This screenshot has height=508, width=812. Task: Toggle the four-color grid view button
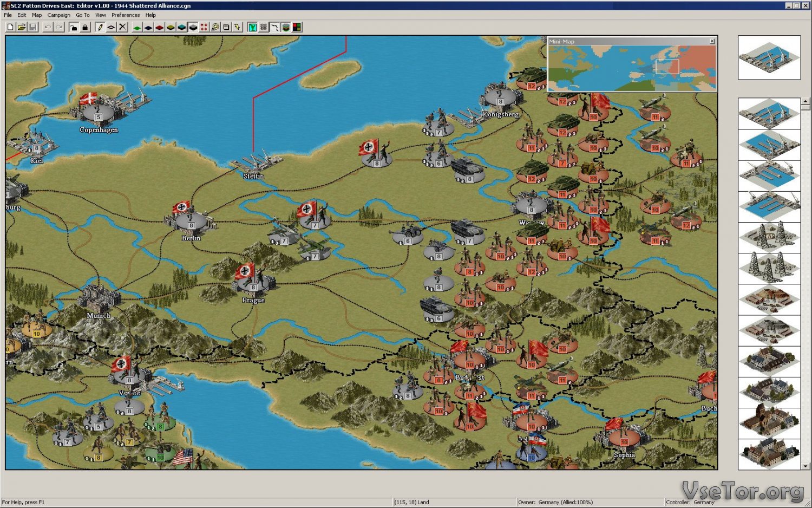(297, 27)
